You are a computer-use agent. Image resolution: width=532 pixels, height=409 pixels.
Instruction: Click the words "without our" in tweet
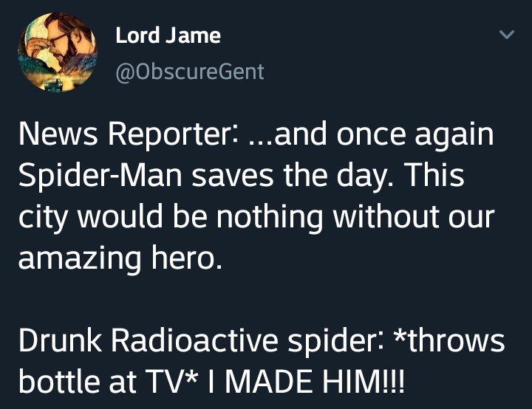[x=414, y=216]
